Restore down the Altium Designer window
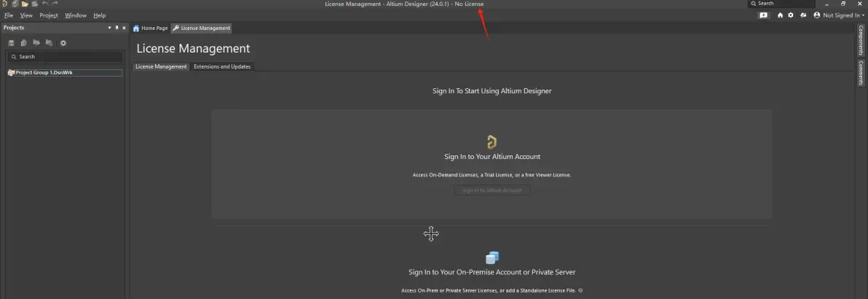The height and width of the screenshot is (299, 868). [x=843, y=4]
